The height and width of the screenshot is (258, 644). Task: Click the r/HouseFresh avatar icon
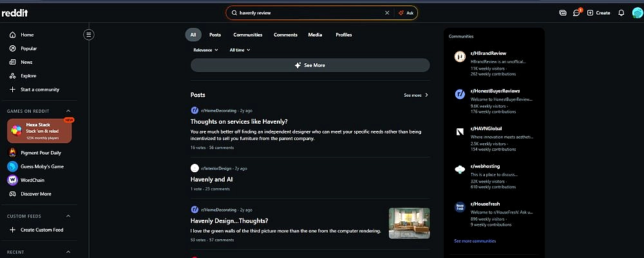tap(460, 207)
